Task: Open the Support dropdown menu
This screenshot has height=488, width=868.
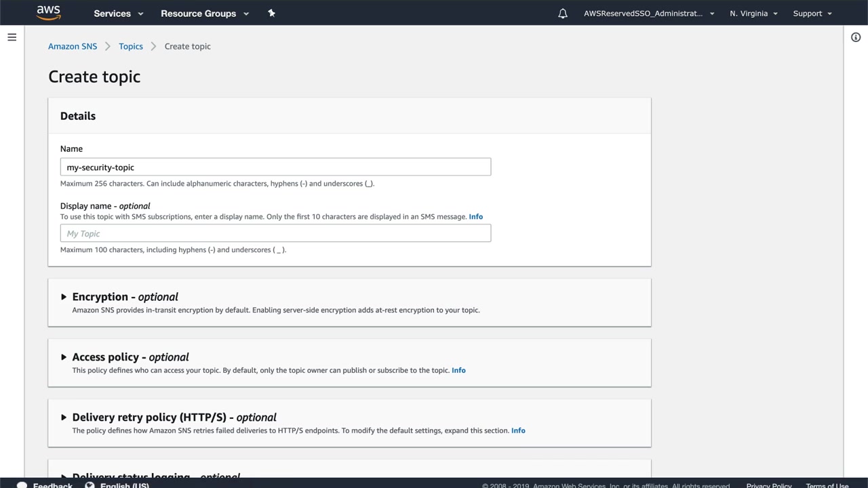Action: tap(812, 14)
